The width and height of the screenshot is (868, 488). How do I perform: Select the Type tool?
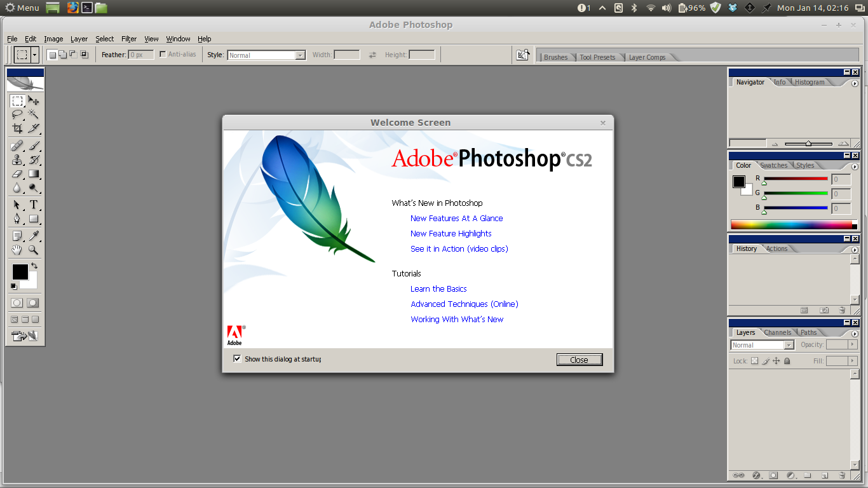tap(34, 205)
